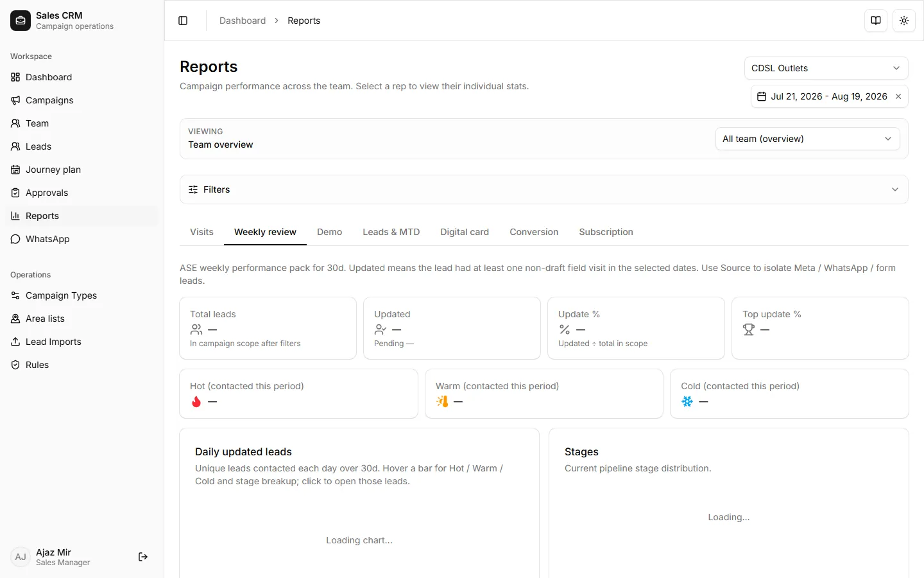The image size is (924, 578).
Task: Click the Cold snowflake icon
Action: [687, 401]
